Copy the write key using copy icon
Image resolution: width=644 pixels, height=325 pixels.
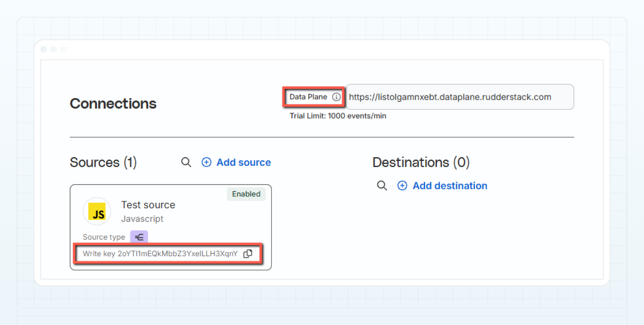[x=248, y=254]
